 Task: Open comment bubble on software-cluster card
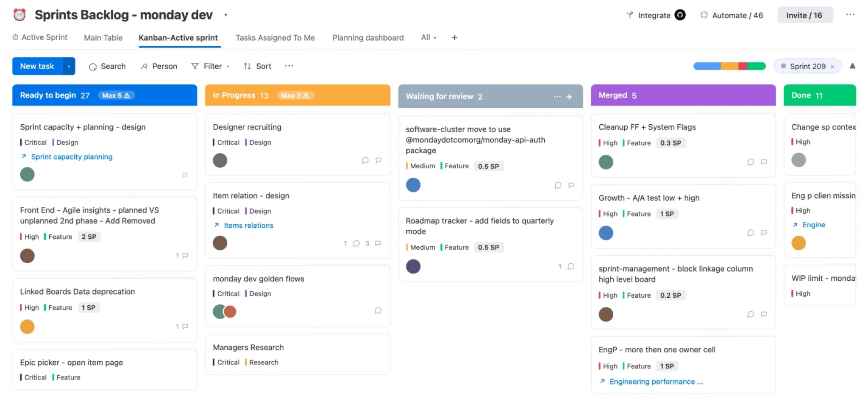coord(558,185)
